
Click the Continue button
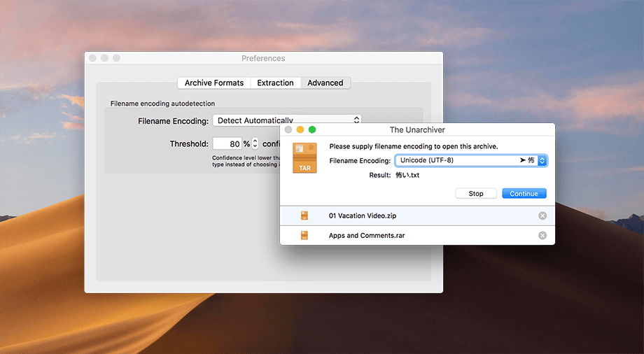524,193
